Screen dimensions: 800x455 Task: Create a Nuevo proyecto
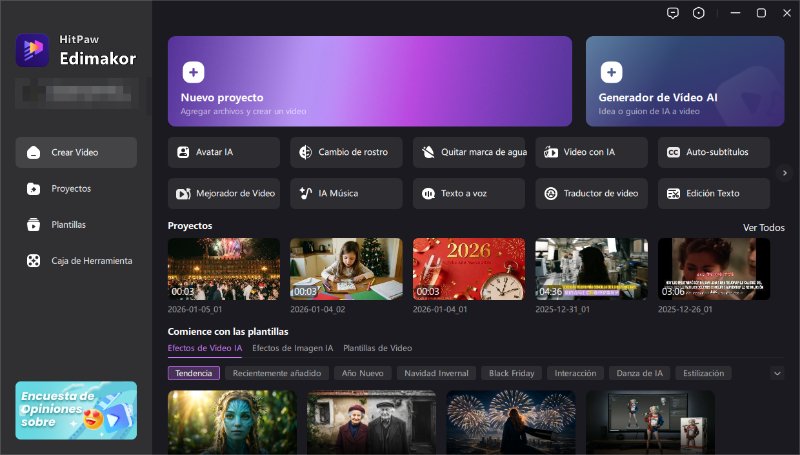(x=369, y=82)
